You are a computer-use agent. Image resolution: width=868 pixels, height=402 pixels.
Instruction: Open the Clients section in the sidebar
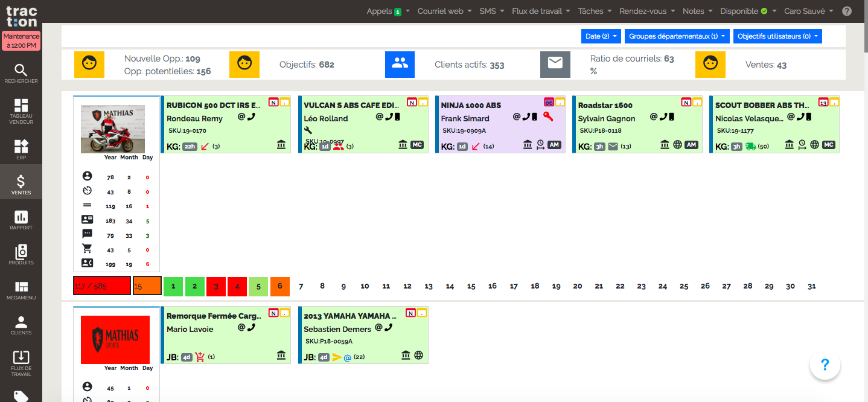(x=21, y=325)
